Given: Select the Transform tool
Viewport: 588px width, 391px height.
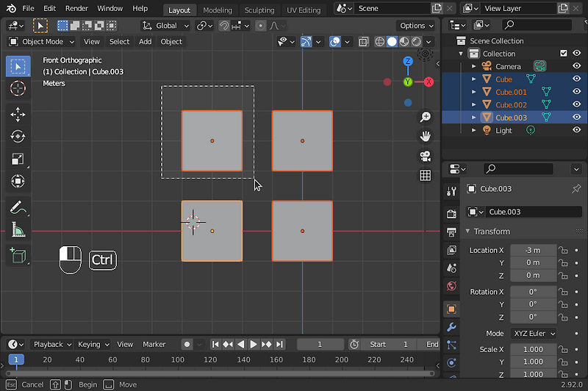Looking at the screenshot, I should [18, 182].
